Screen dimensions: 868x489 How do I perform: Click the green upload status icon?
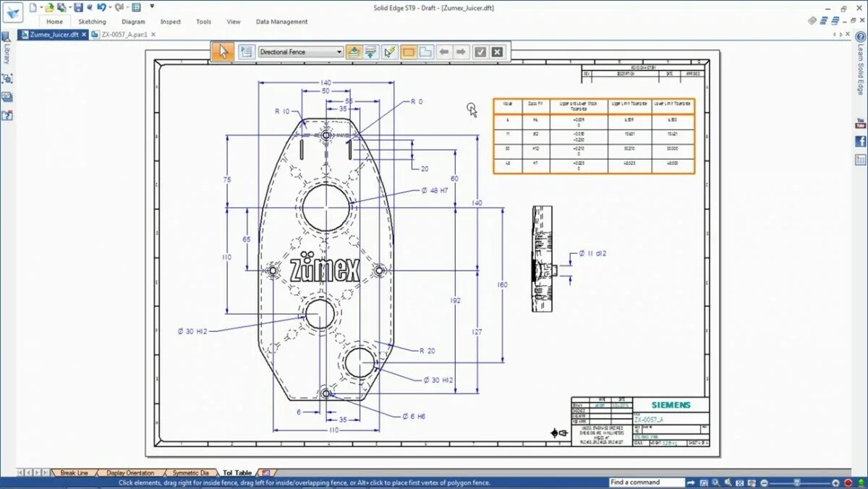pyautogui.click(x=861, y=482)
